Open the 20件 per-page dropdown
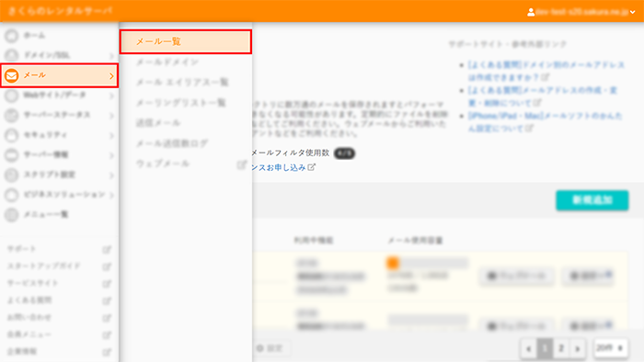This screenshot has width=644, height=362. (x=610, y=348)
